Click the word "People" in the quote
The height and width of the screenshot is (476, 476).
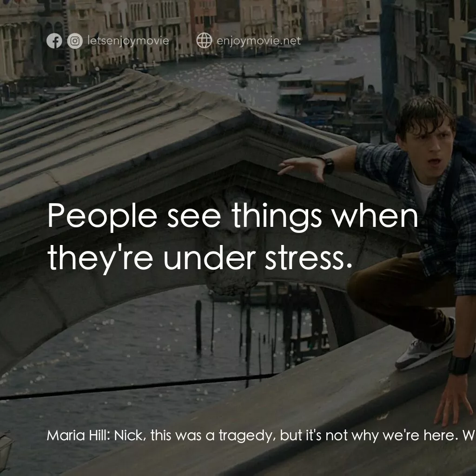click(x=102, y=217)
